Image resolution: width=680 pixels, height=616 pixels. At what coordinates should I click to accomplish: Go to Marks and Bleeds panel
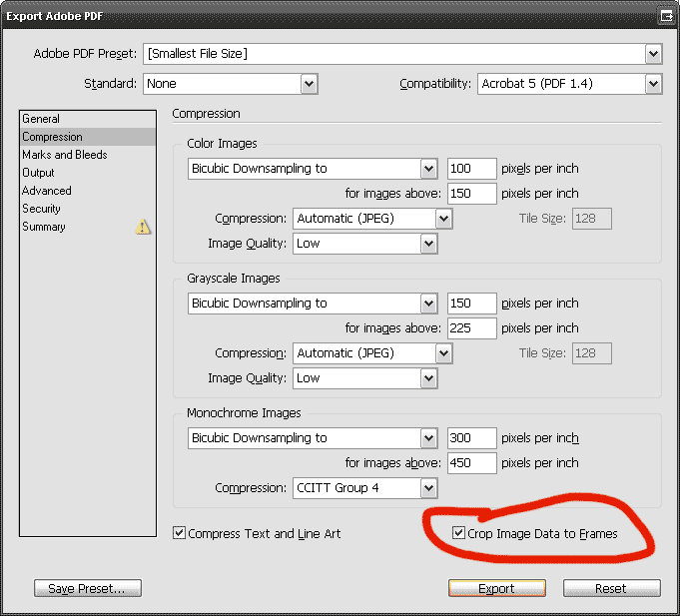coord(88,155)
